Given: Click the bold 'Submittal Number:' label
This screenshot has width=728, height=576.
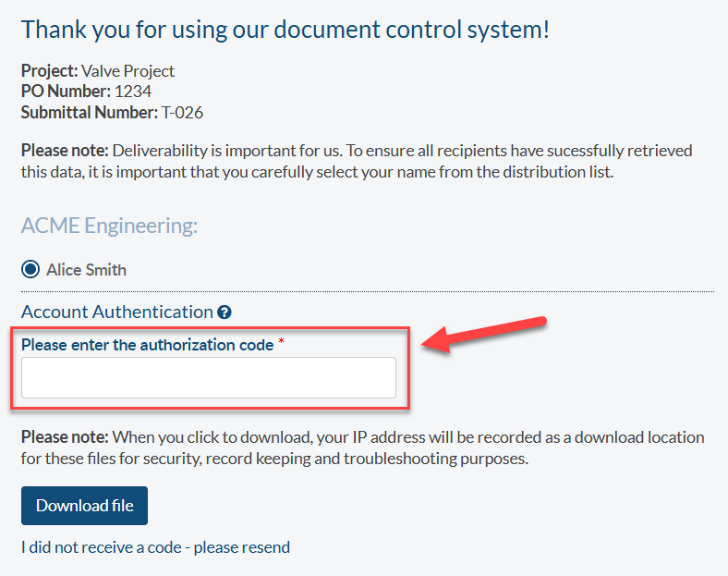Looking at the screenshot, I should tap(89, 113).
